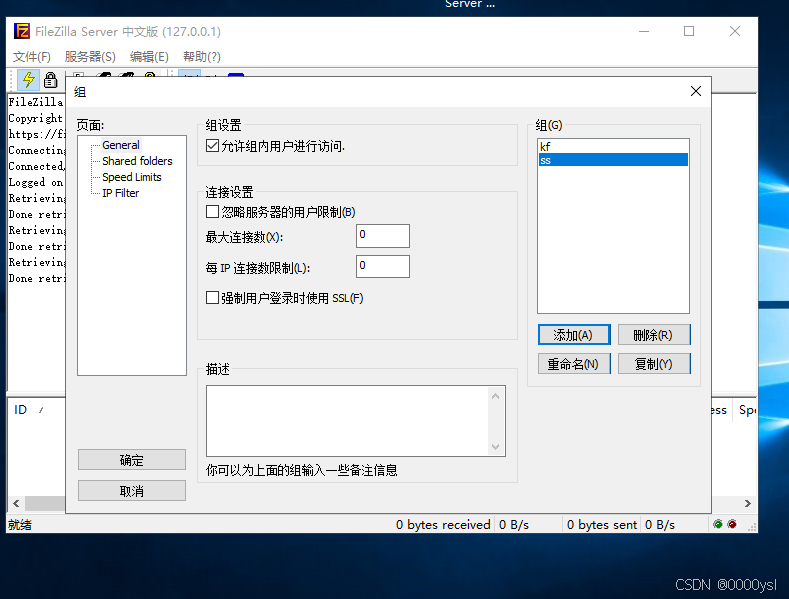The height and width of the screenshot is (599, 789).
Task: Click description box scroll down arrow
Action: click(496, 446)
